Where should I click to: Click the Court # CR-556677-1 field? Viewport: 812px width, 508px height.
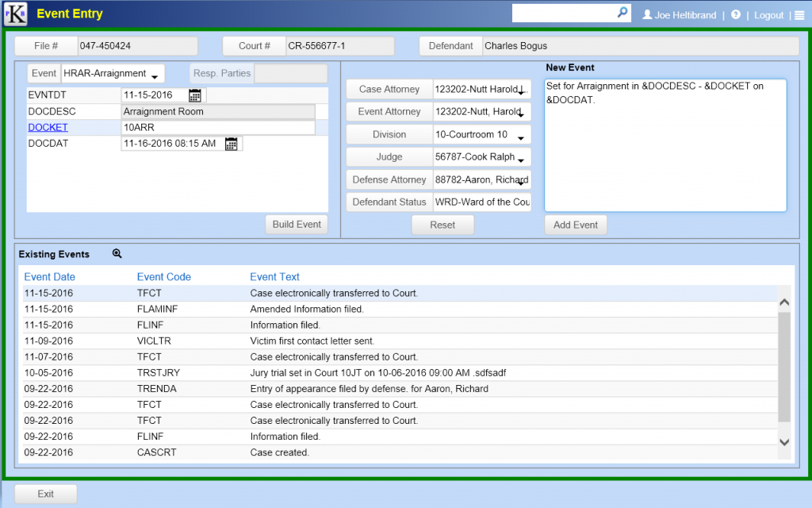pos(339,45)
